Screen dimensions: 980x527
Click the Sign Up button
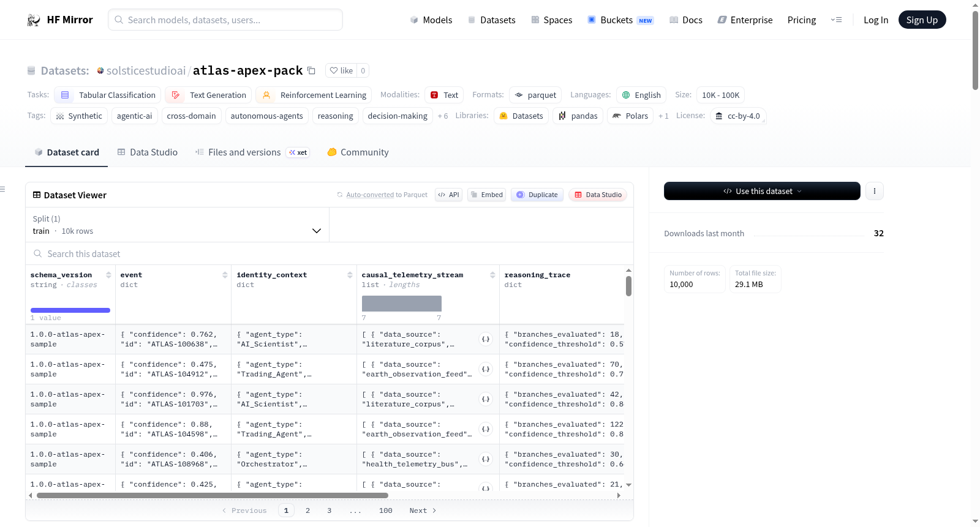[922, 20]
